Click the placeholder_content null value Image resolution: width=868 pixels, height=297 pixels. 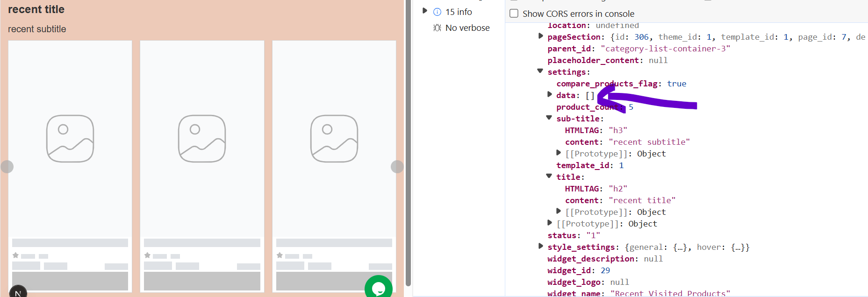658,60
